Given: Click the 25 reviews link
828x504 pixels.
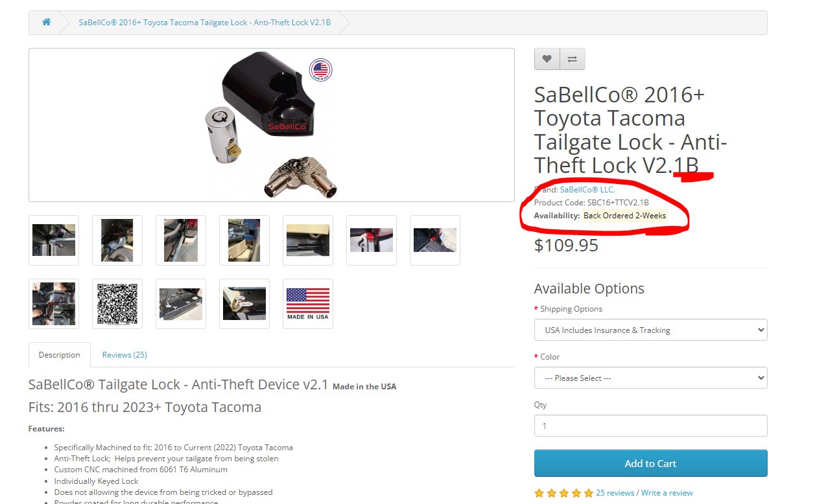Looking at the screenshot, I should [615, 493].
